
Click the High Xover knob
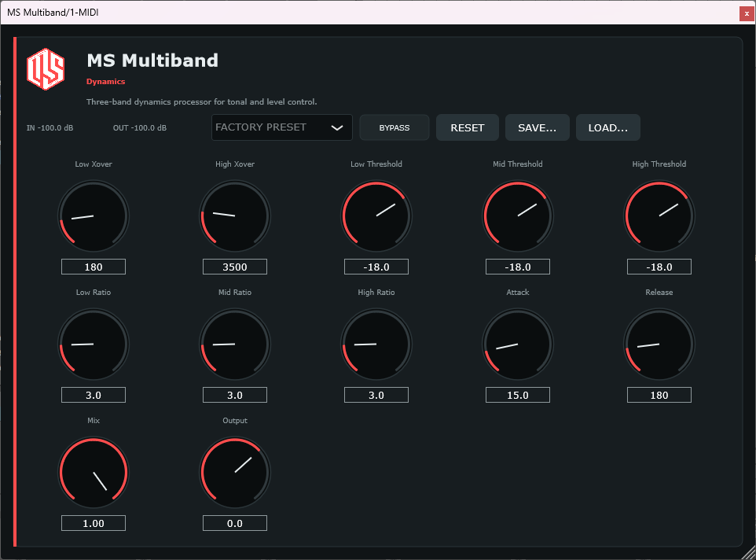(235, 216)
